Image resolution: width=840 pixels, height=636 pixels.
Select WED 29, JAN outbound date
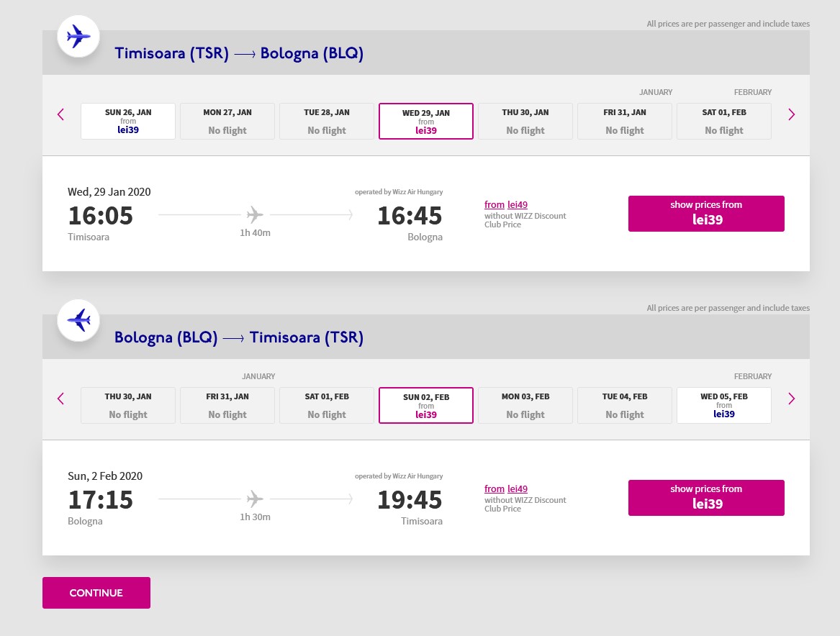[x=426, y=121]
